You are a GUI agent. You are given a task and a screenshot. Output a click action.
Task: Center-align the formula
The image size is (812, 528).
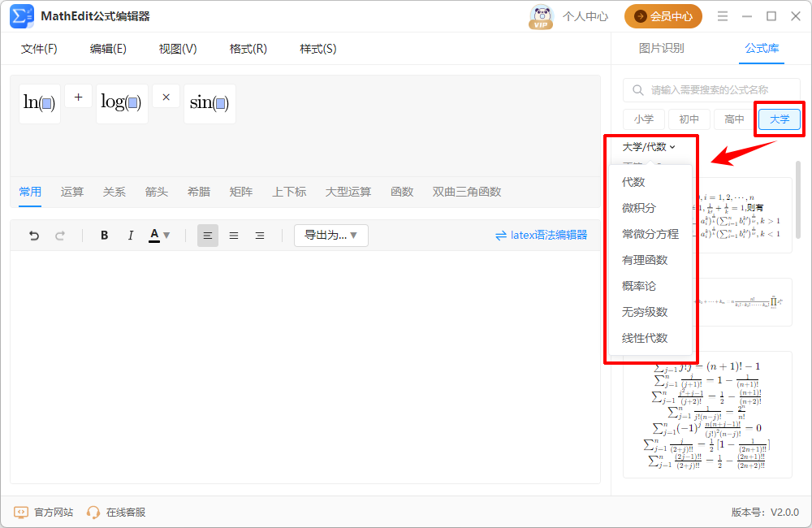(x=234, y=236)
